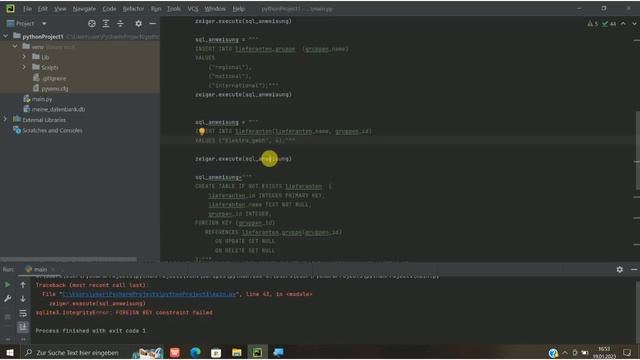Click the Collapse All icon in Project panel
The height and width of the screenshot is (360, 640).
(120, 24)
